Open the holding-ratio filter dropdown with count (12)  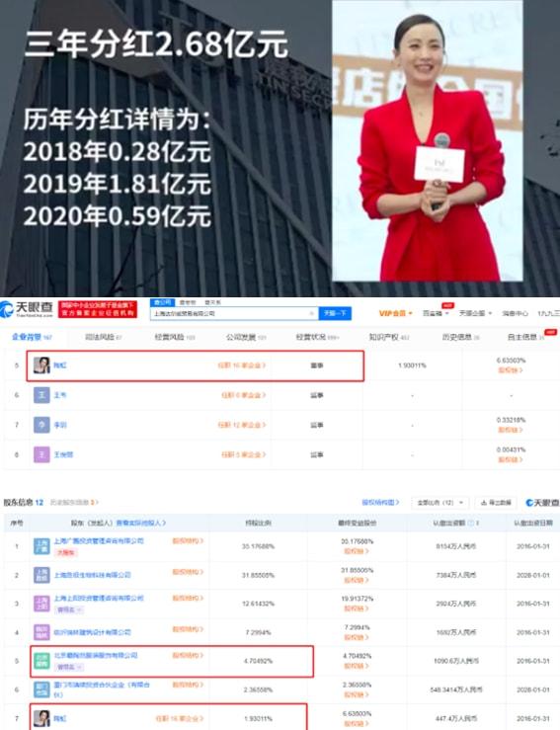[440, 503]
